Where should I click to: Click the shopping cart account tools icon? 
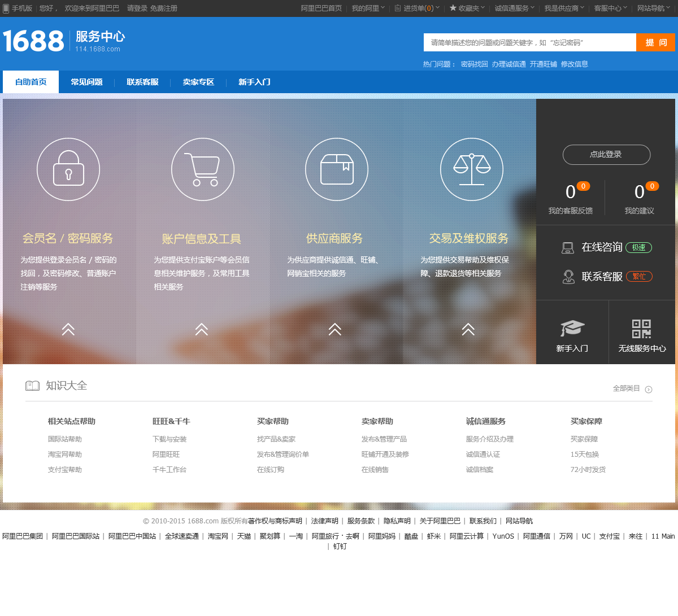[x=203, y=169]
